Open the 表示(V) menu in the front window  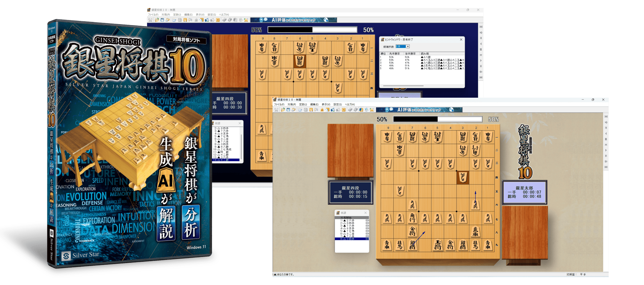326,104
